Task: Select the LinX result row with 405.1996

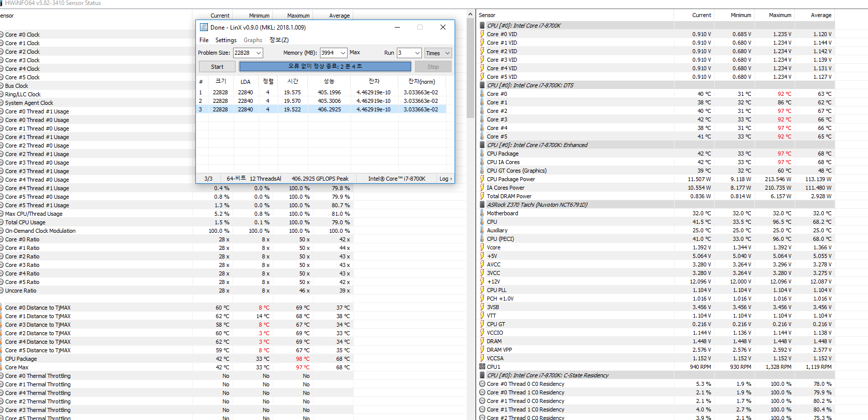Action: [x=321, y=92]
